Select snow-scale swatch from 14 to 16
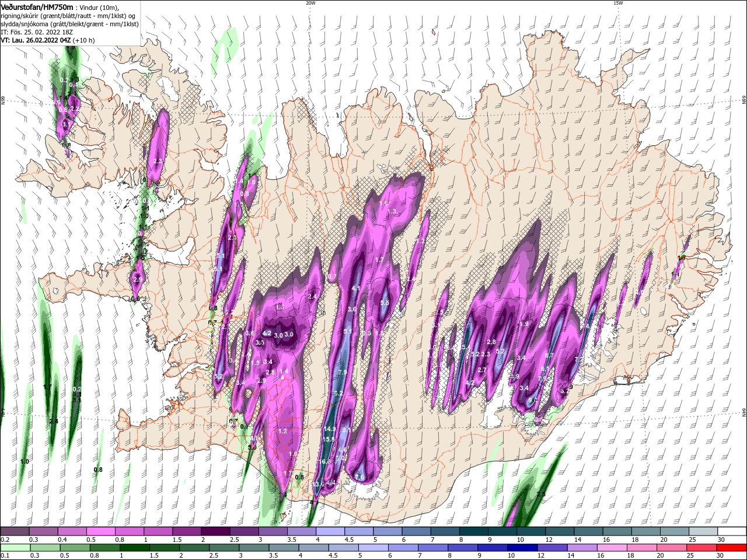The image size is (747, 560). (x=588, y=531)
